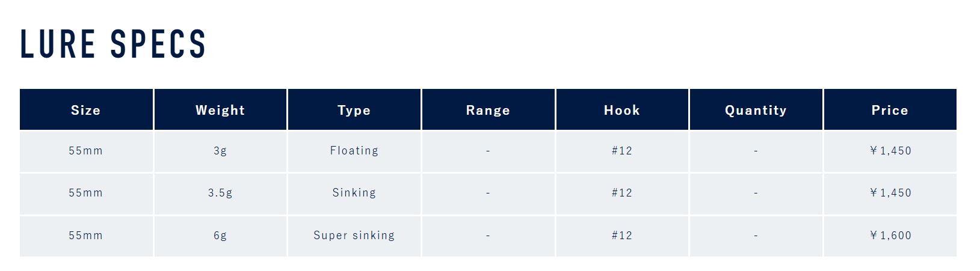Click the Quantity column header
Image resolution: width=980 pixels, height=271 pixels.
756,110
